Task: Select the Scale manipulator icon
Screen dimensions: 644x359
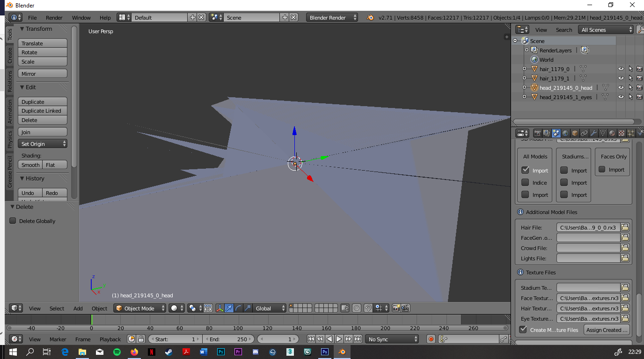Action: [x=248, y=308]
